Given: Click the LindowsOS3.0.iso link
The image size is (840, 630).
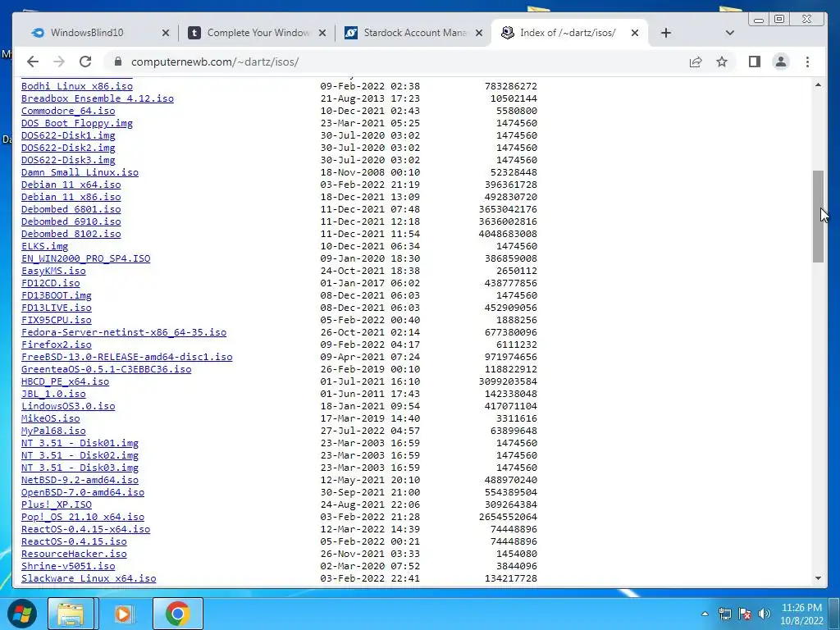Looking at the screenshot, I should pyautogui.click(x=68, y=406).
